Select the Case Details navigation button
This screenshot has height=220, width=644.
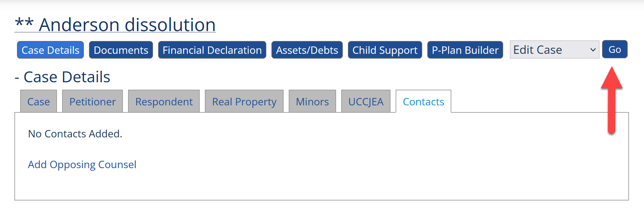click(x=50, y=50)
